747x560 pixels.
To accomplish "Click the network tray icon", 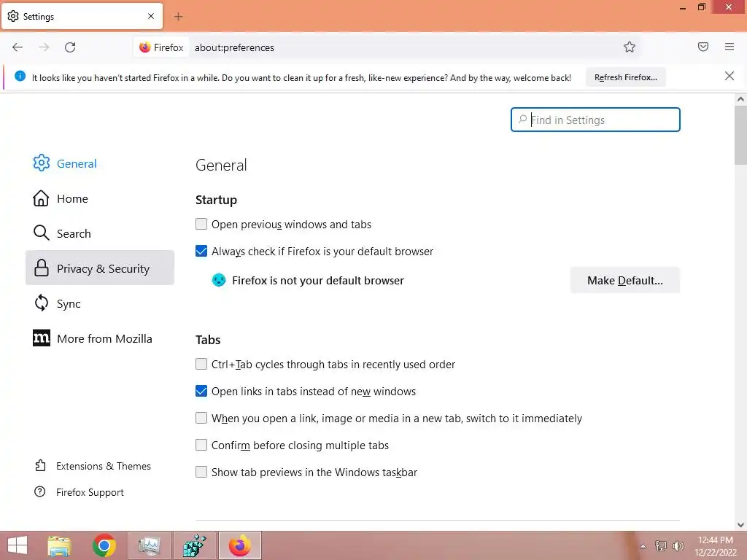I will click(660, 546).
